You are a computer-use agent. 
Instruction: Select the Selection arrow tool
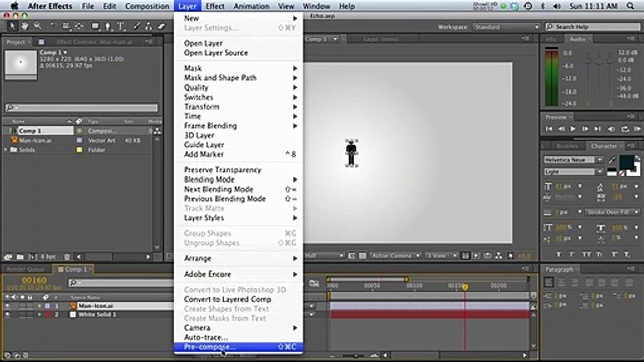point(12,26)
